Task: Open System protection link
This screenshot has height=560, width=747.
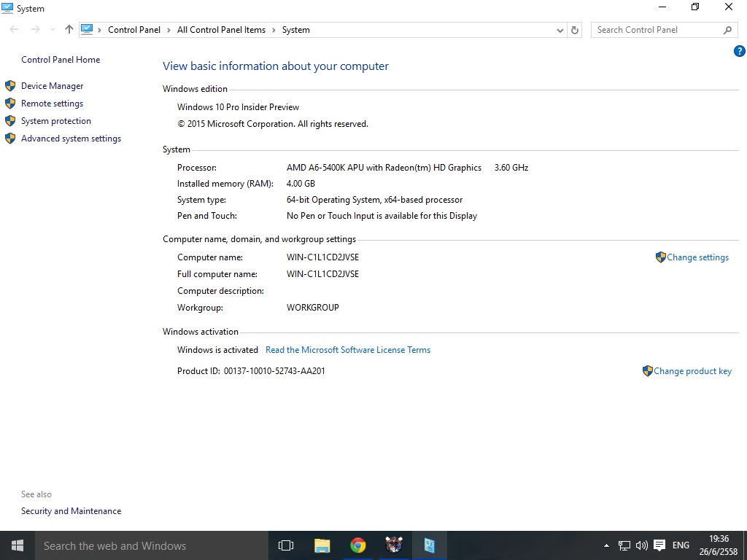Action: (x=55, y=121)
